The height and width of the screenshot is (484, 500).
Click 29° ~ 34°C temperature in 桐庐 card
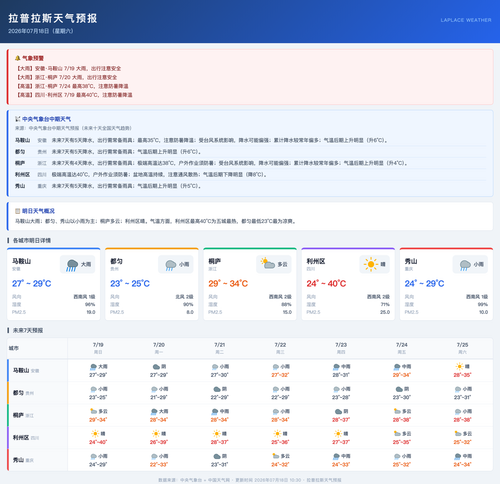point(228,284)
